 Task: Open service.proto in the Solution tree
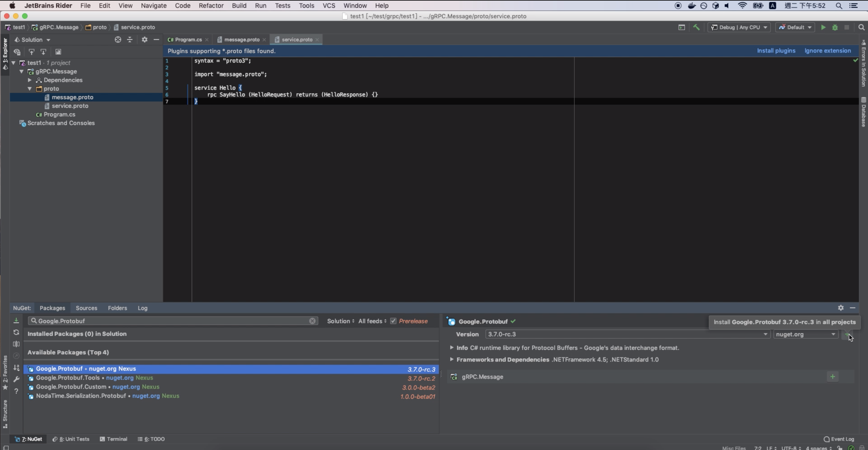(70, 106)
